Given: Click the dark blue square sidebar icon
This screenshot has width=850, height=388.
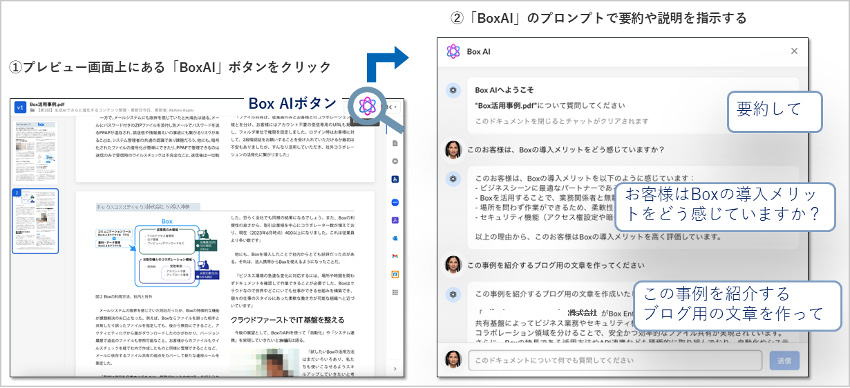Looking at the screenshot, I should (x=395, y=179).
